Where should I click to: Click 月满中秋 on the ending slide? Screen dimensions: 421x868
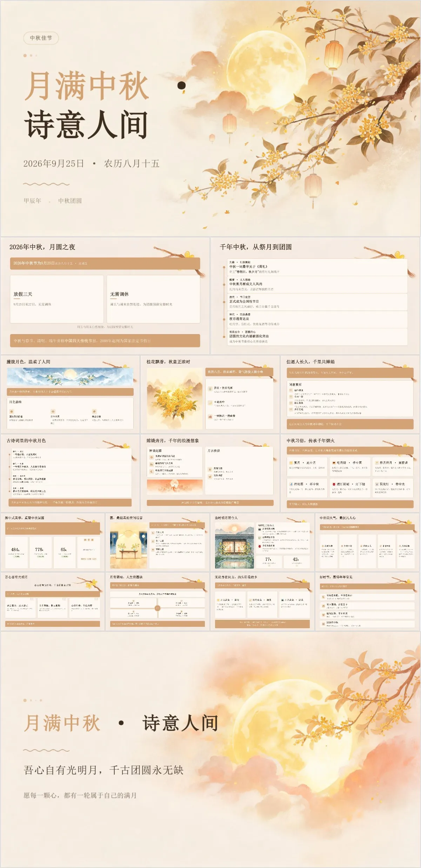(x=62, y=723)
